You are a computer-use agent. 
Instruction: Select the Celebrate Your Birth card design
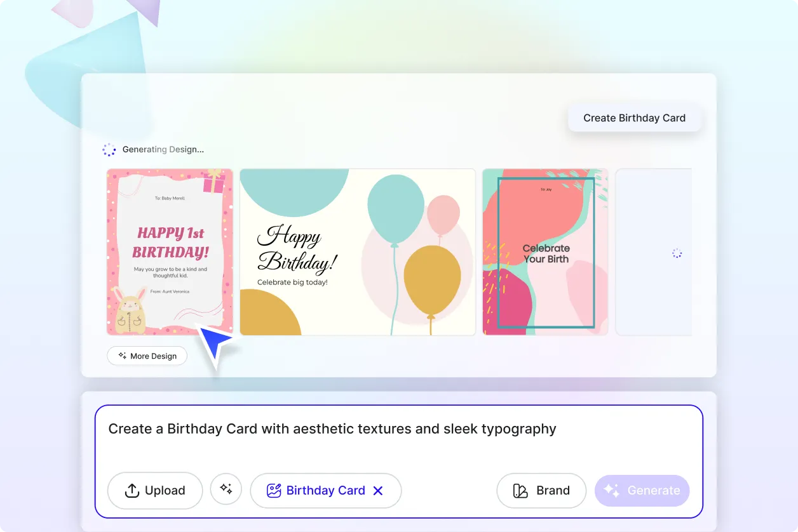click(x=545, y=251)
